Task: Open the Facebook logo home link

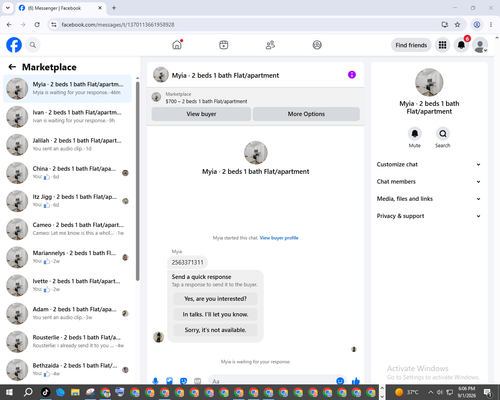Action: pyautogui.click(x=14, y=45)
